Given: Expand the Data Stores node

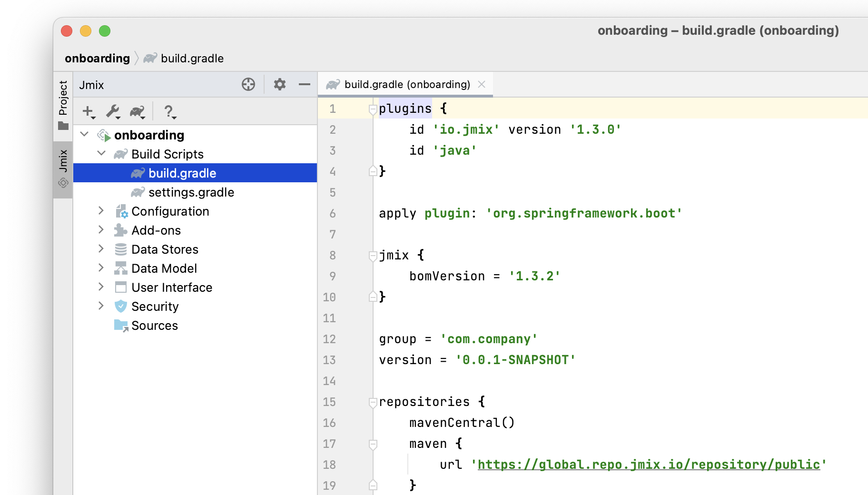Looking at the screenshot, I should (x=101, y=249).
